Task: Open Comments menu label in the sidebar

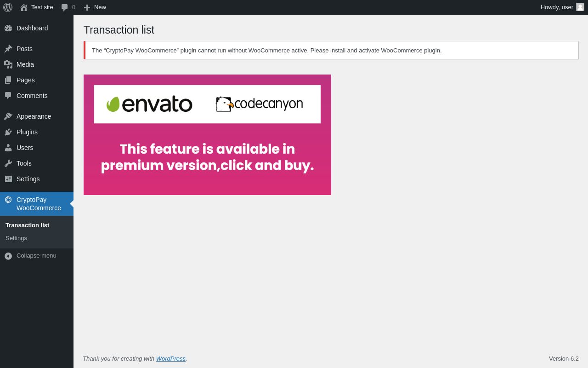Action: pos(32,96)
